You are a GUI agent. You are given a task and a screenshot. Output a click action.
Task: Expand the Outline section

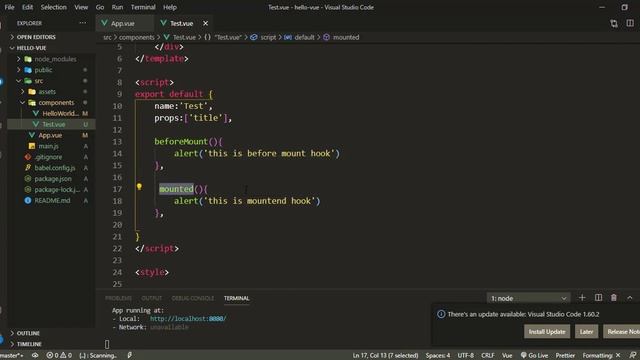[28, 333]
